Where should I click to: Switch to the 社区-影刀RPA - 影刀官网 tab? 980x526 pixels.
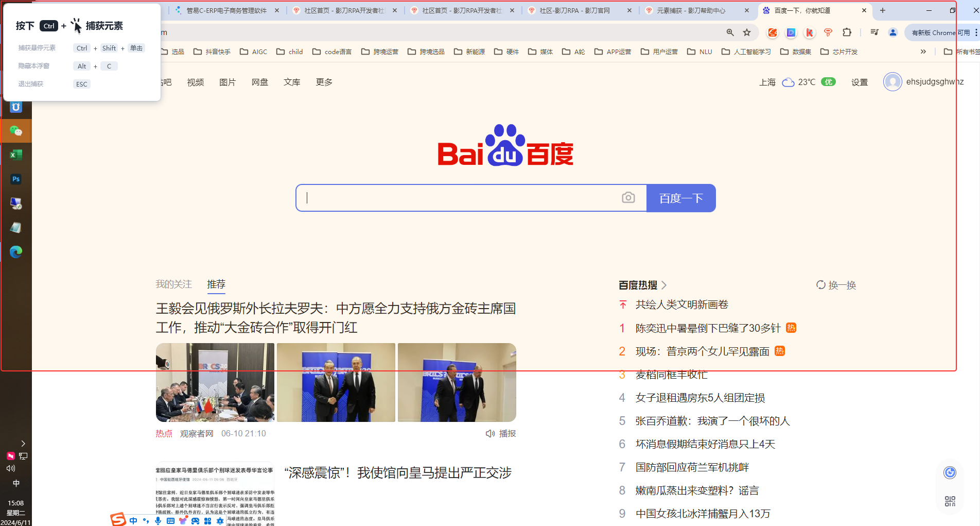point(580,10)
